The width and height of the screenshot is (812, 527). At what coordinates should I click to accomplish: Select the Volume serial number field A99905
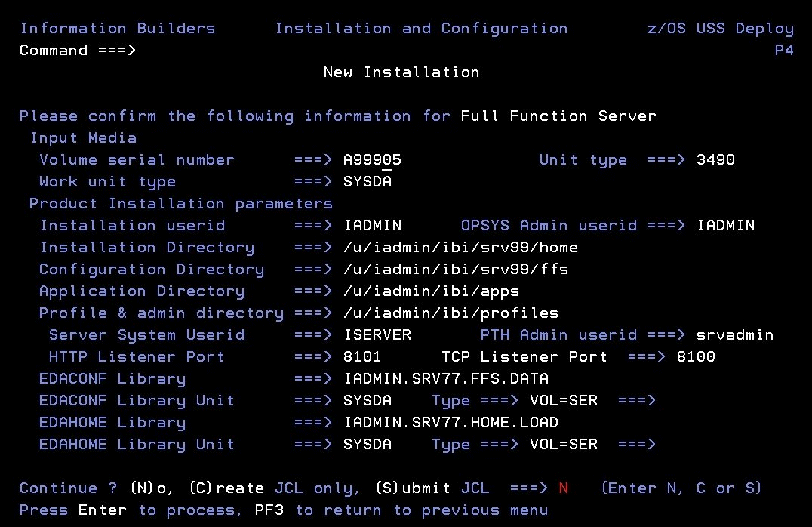coord(372,159)
